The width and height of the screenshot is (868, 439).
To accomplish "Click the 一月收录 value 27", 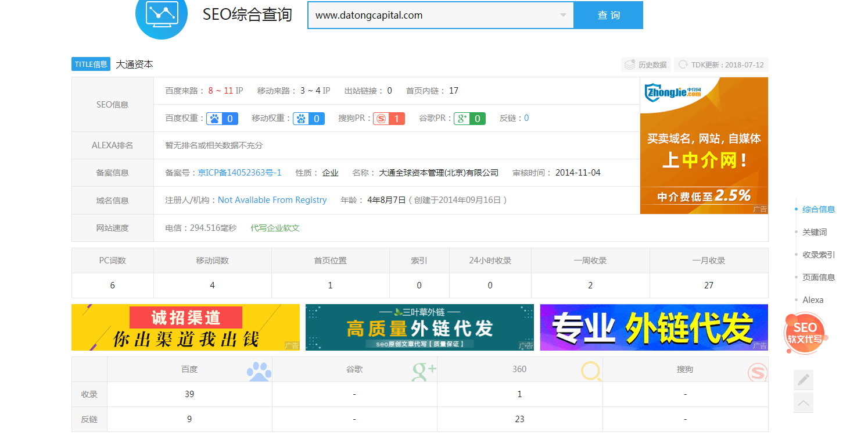I will tap(709, 285).
